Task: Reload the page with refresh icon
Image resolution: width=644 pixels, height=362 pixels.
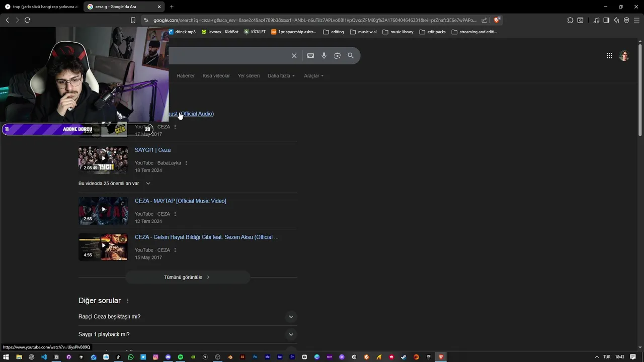Action: (x=27, y=20)
